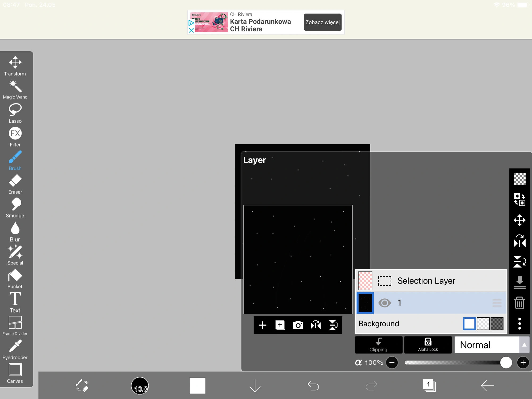
Task: Click merge layer down arrow icon
Action: tap(519, 282)
